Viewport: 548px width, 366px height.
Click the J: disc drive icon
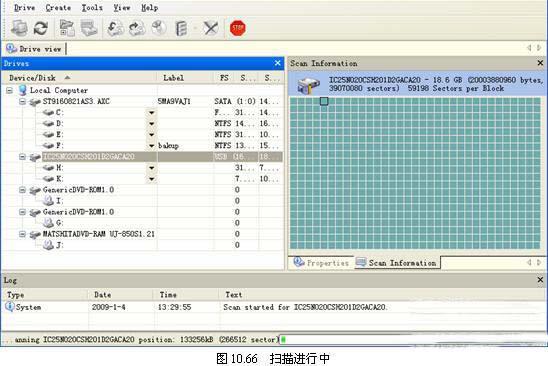(x=48, y=245)
